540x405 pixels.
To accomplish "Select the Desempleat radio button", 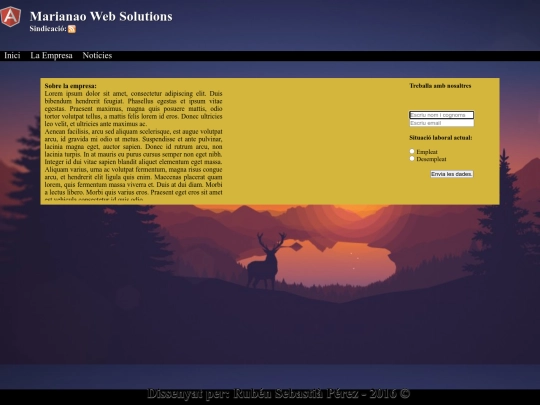I will tap(412, 158).
